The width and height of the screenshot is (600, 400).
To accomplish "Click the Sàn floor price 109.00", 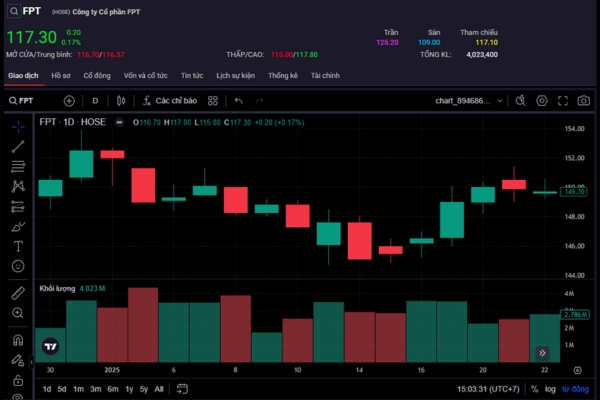I will coord(429,42).
